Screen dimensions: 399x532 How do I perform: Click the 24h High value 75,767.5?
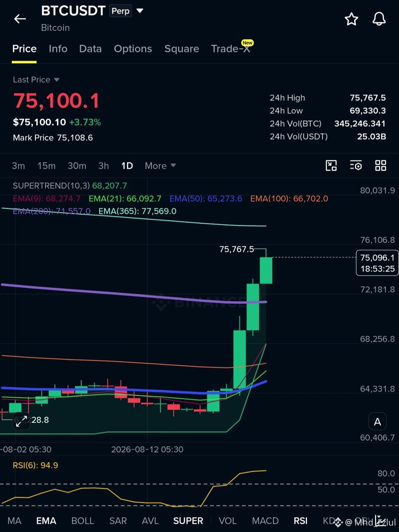[368, 98]
